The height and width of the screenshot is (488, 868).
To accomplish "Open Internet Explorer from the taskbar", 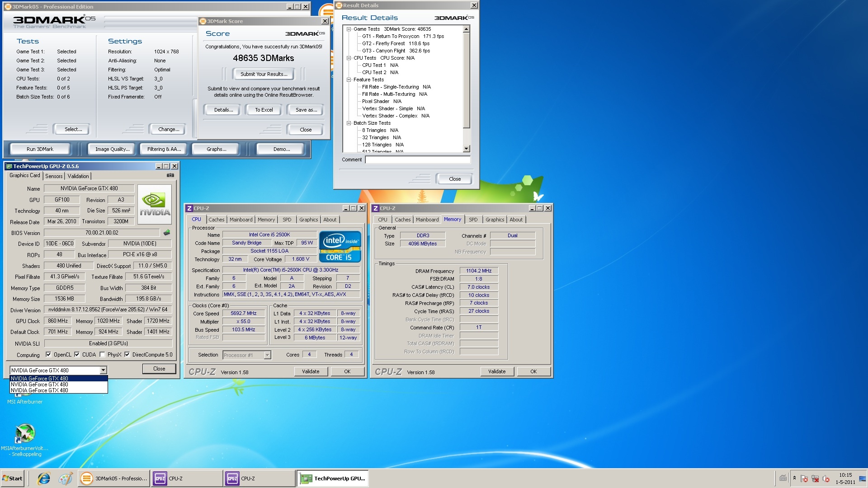I will [x=44, y=479].
